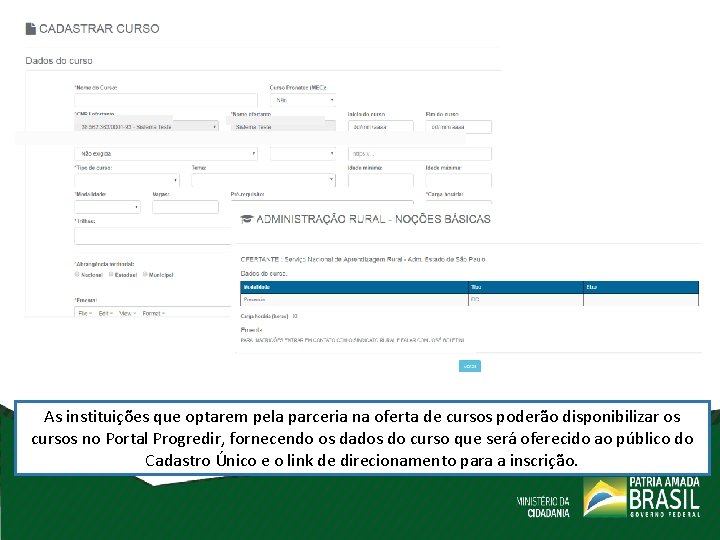Click the Trilhas input field
Image resolution: width=720 pixels, height=540 pixels.
(x=153, y=236)
